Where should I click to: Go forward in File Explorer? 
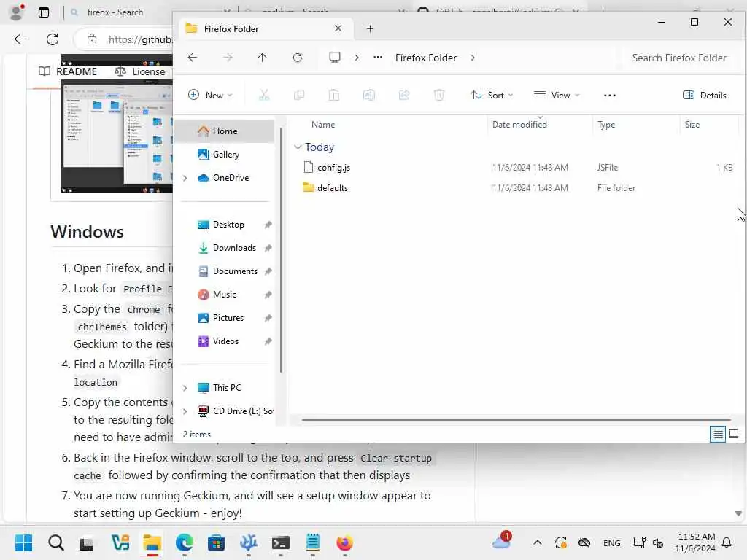tap(228, 58)
